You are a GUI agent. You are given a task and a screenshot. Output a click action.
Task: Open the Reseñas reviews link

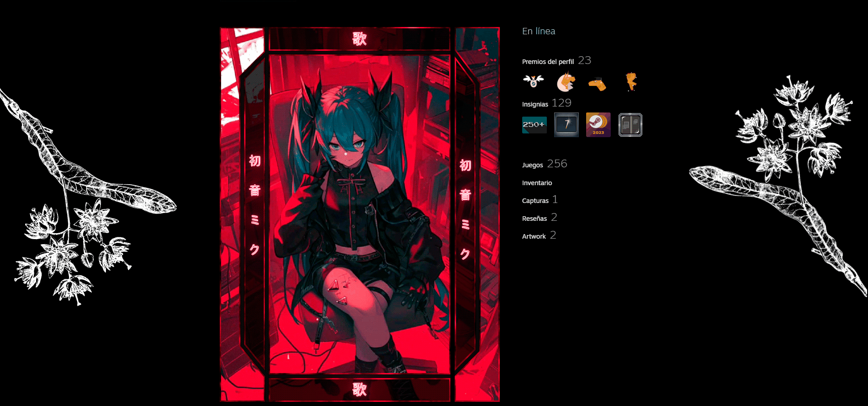(534, 219)
